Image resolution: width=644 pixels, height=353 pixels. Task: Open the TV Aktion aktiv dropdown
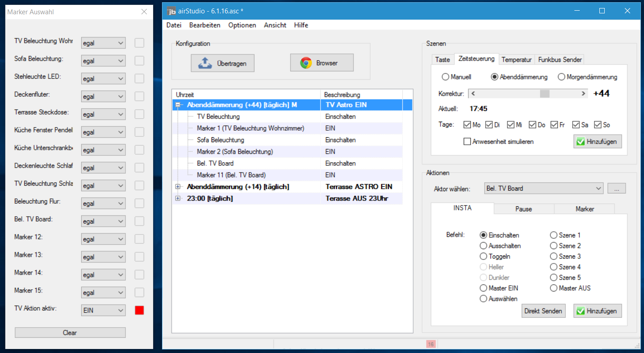pos(103,310)
